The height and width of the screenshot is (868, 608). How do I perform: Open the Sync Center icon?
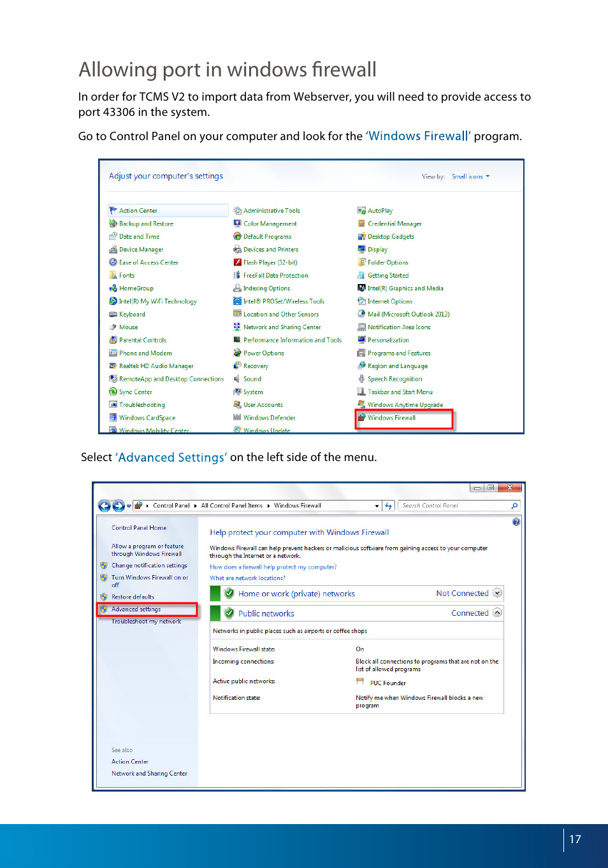point(113,392)
